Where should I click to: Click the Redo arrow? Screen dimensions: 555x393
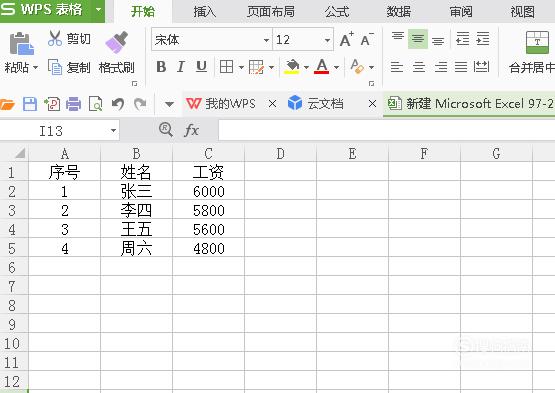140,104
